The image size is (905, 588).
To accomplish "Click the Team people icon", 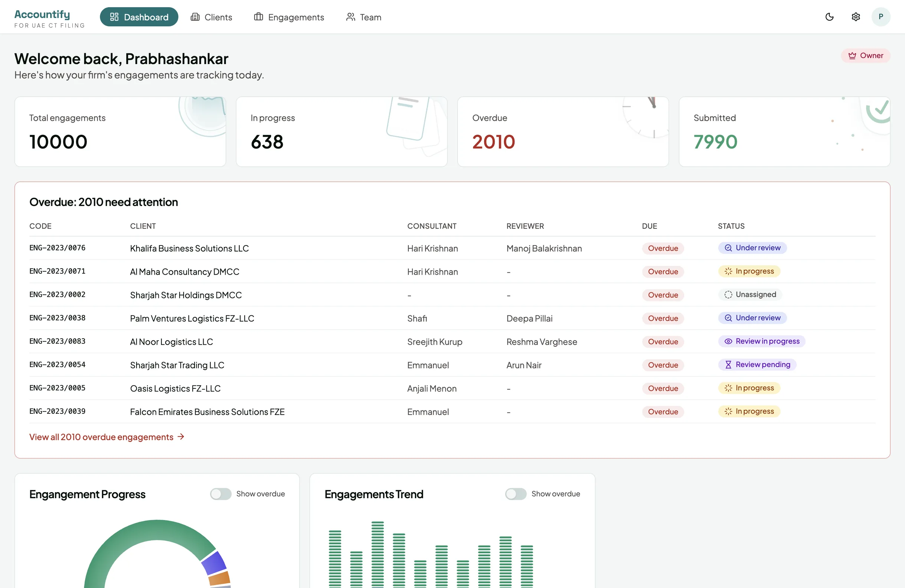I will [350, 17].
